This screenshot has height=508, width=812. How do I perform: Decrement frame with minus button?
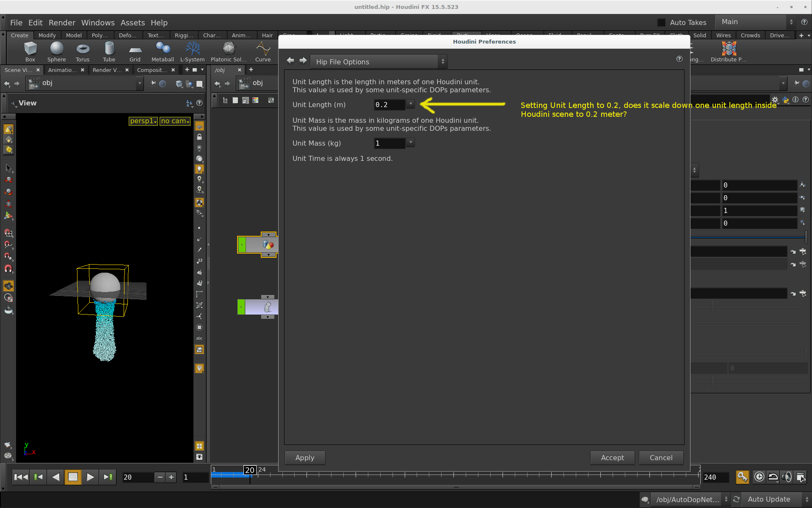point(160,477)
